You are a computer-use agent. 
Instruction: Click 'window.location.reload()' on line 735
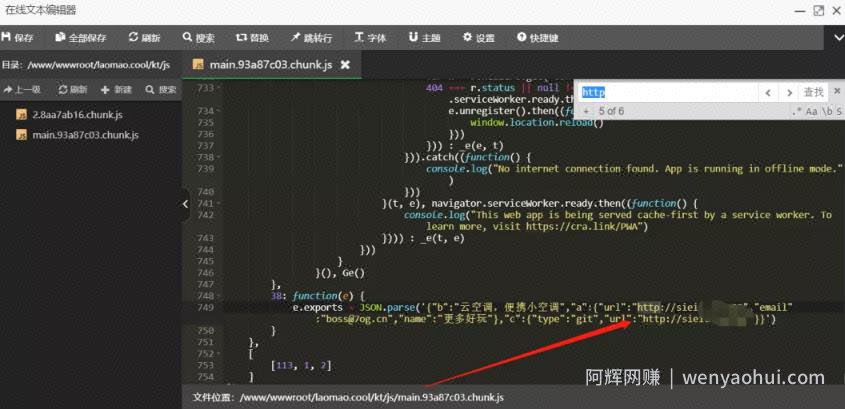tap(537, 123)
